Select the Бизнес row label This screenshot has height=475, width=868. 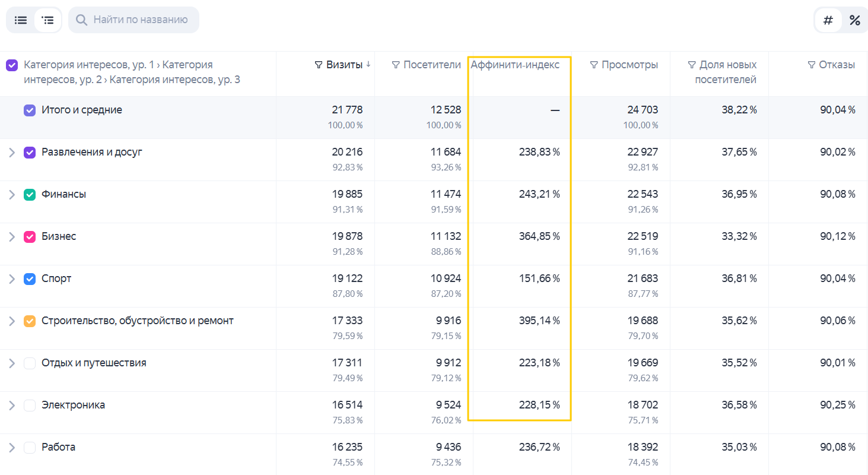point(59,236)
